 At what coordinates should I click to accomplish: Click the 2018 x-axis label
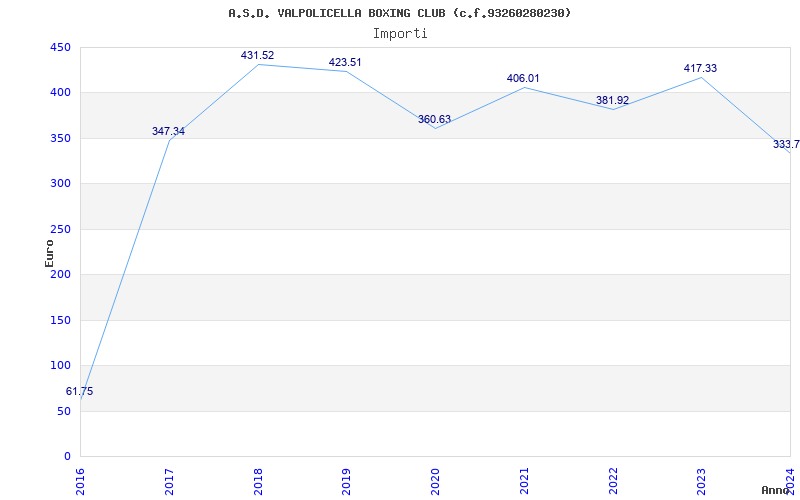(258, 482)
